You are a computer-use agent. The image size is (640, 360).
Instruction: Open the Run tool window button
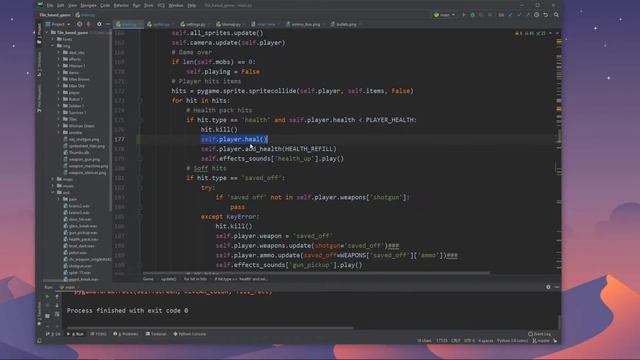[x=76, y=334]
